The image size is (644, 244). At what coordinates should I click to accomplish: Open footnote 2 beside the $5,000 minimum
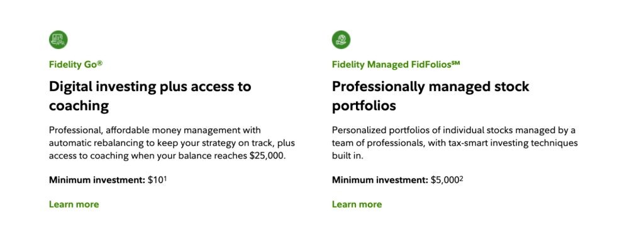461,178
